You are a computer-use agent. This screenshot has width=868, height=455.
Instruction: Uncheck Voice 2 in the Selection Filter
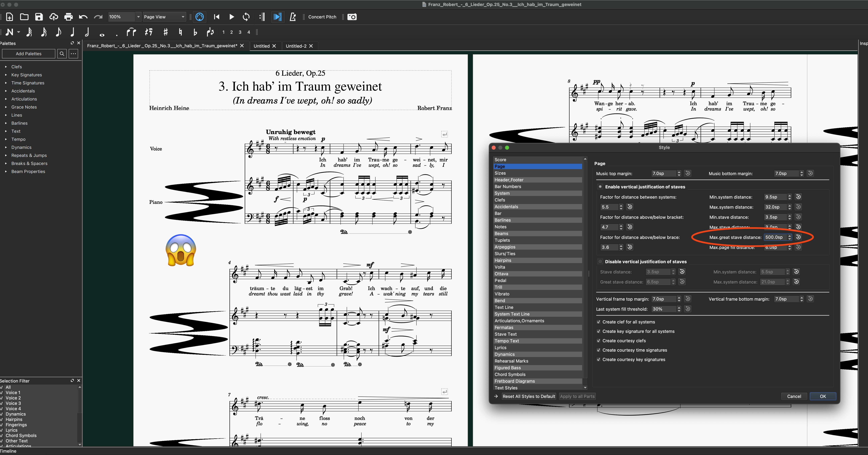pyautogui.click(x=2, y=398)
